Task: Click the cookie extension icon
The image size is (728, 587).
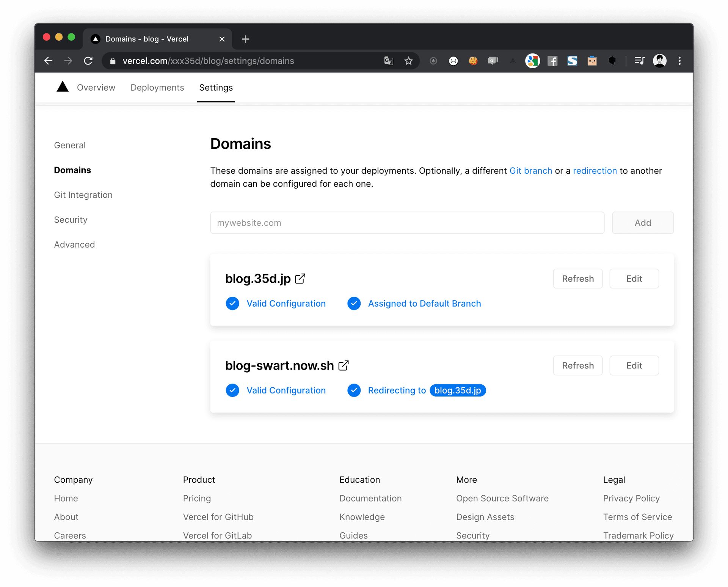Action: click(x=473, y=61)
